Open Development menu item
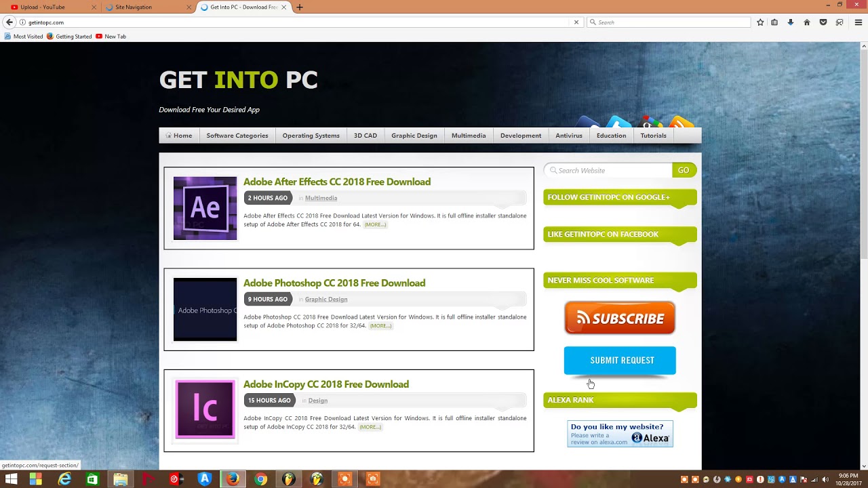The width and height of the screenshot is (868, 488). tap(521, 136)
